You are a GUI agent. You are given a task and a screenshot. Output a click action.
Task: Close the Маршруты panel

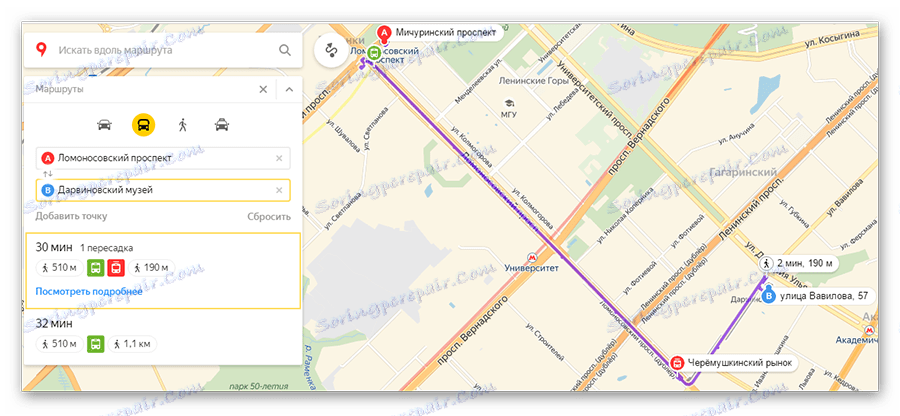pyautogui.click(x=263, y=89)
